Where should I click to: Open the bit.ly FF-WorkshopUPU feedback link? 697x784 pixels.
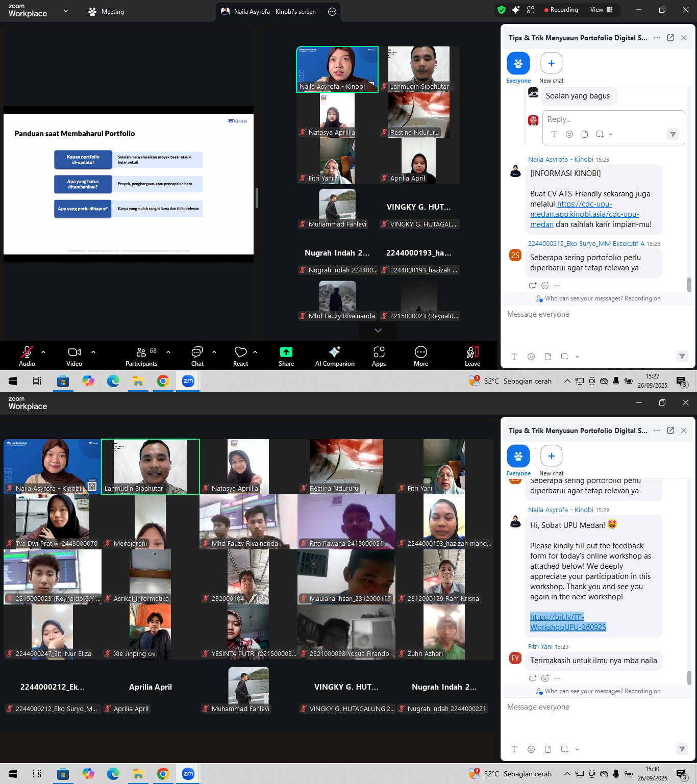pyautogui.click(x=567, y=622)
